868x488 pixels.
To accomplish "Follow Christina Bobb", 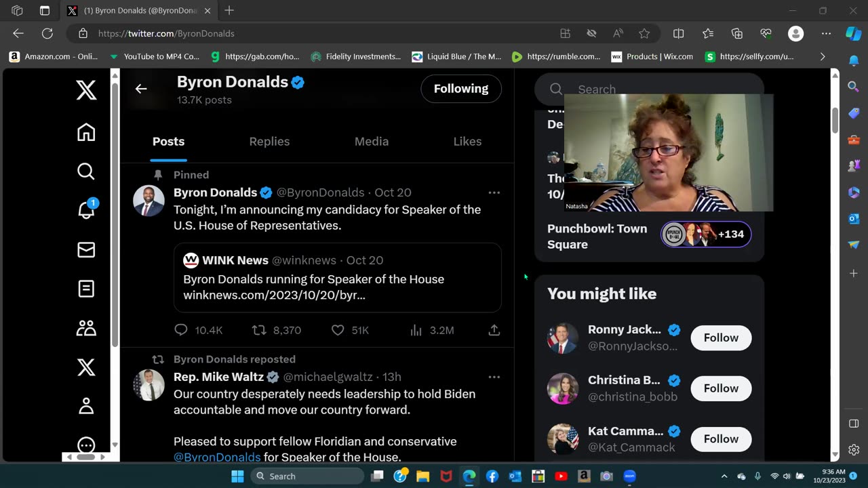I will tap(721, 388).
